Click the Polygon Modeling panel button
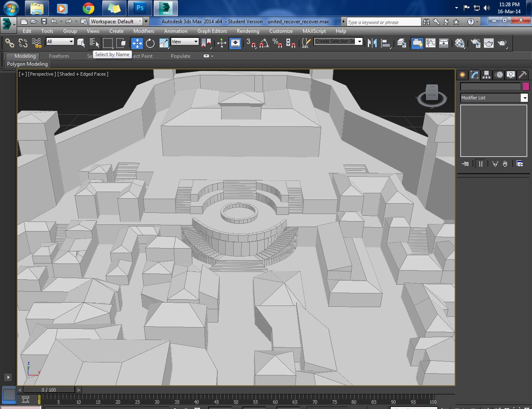Image resolution: width=532 pixels, height=409 pixels. pos(27,64)
